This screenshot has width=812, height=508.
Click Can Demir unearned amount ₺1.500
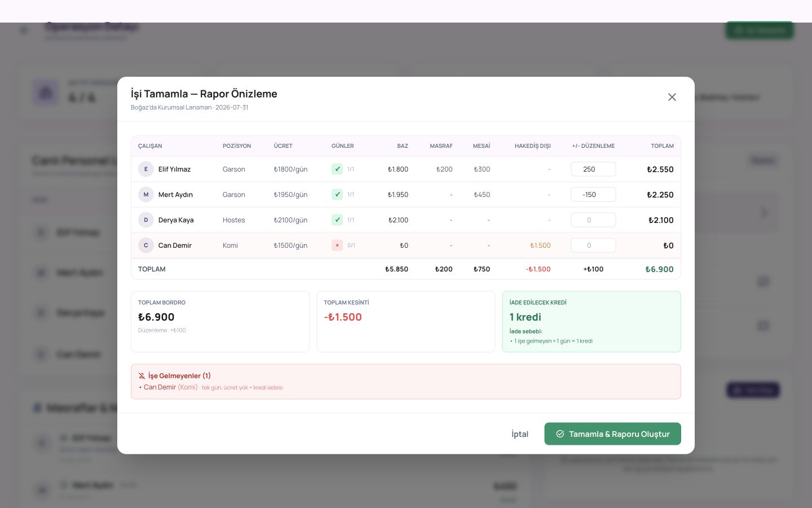[x=540, y=246]
